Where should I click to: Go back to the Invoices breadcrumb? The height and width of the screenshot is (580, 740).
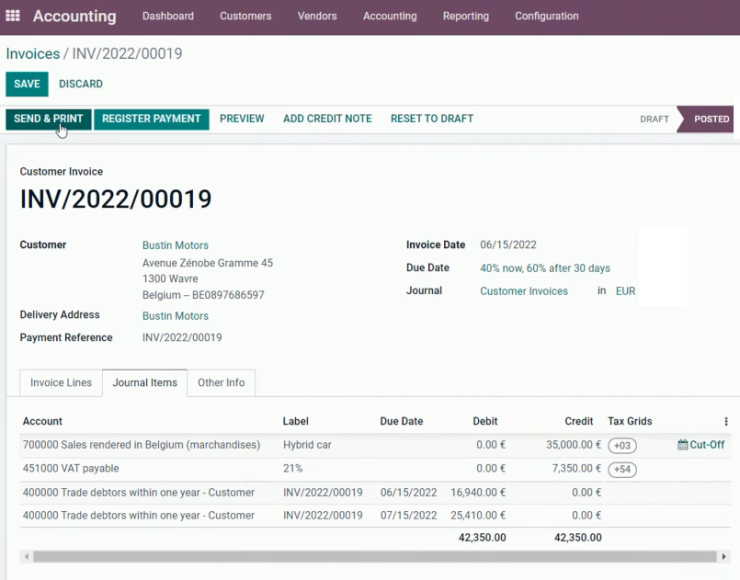(x=33, y=54)
